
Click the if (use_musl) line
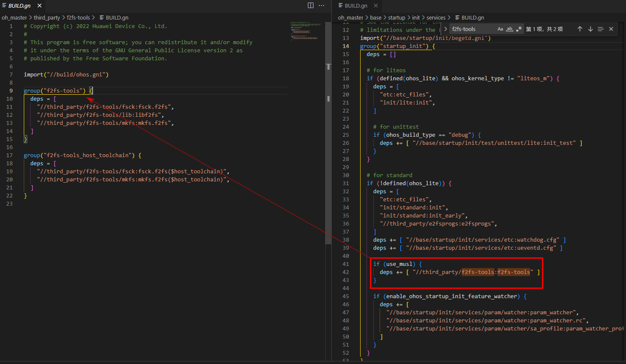(x=398, y=264)
